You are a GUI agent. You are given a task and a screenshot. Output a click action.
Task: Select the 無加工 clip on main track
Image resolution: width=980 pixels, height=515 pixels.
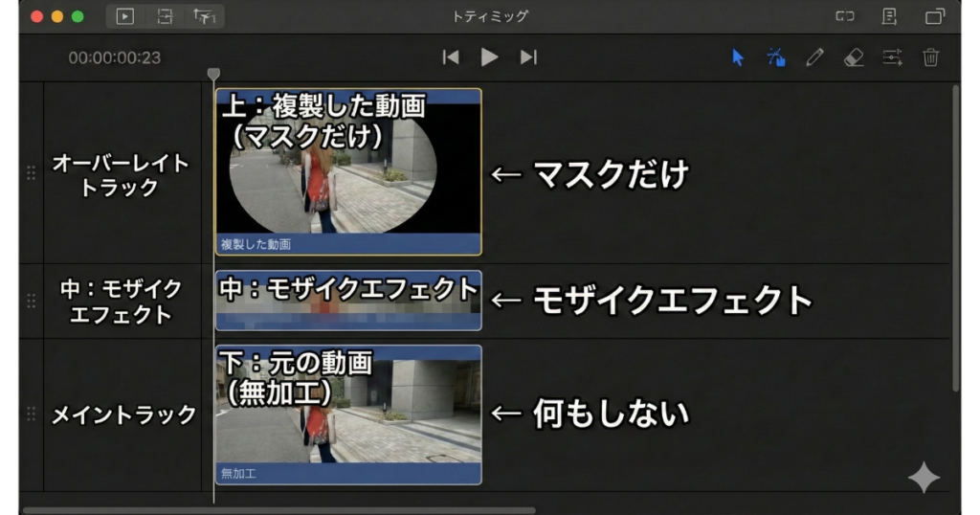point(348,414)
